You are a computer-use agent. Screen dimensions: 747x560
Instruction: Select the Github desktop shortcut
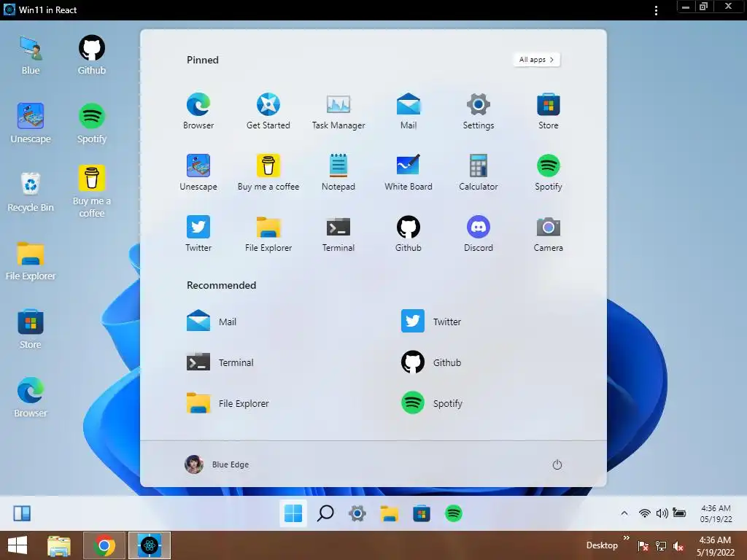tap(91, 55)
